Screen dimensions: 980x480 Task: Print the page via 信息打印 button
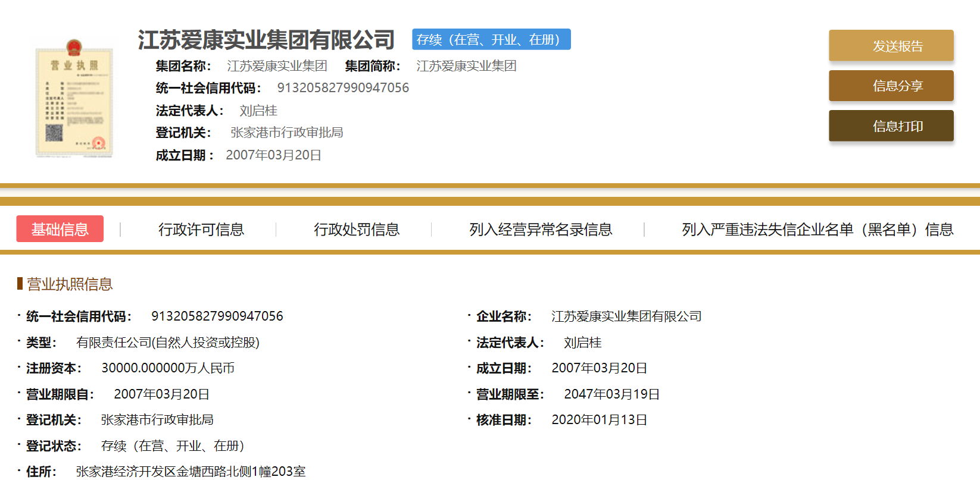(x=891, y=126)
